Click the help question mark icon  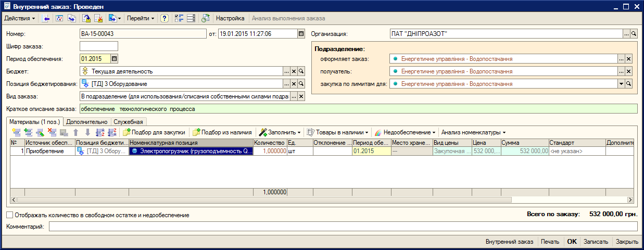[x=165, y=18]
